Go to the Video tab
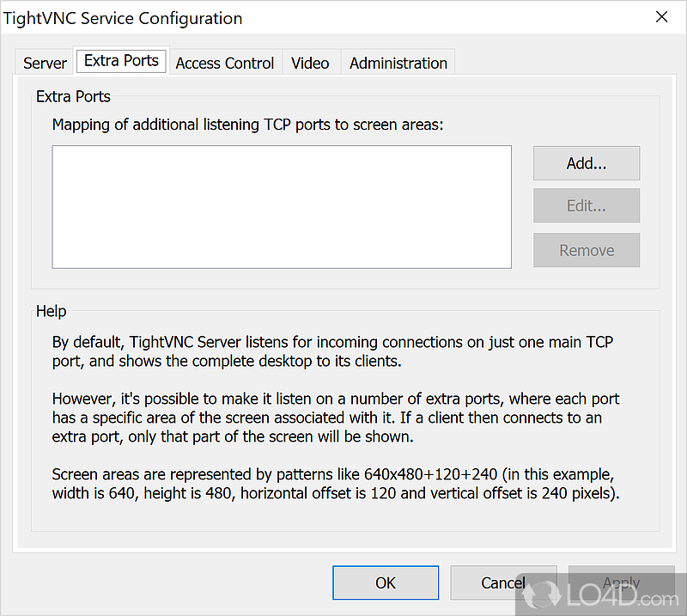Screen dimensions: 687x616 pyautogui.click(x=310, y=63)
